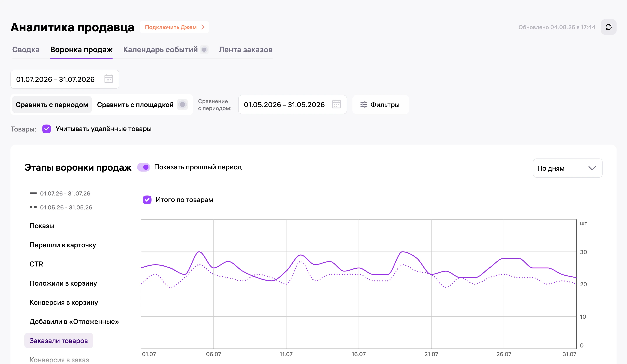Click Подключить Джем link
Screen dimensions: 627x364
coord(174,27)
